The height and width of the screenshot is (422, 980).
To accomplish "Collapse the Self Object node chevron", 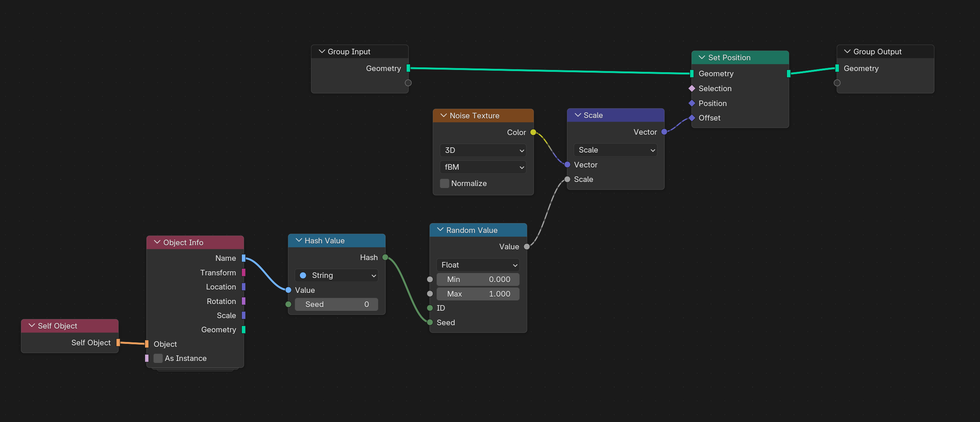I will click(32, 325).
